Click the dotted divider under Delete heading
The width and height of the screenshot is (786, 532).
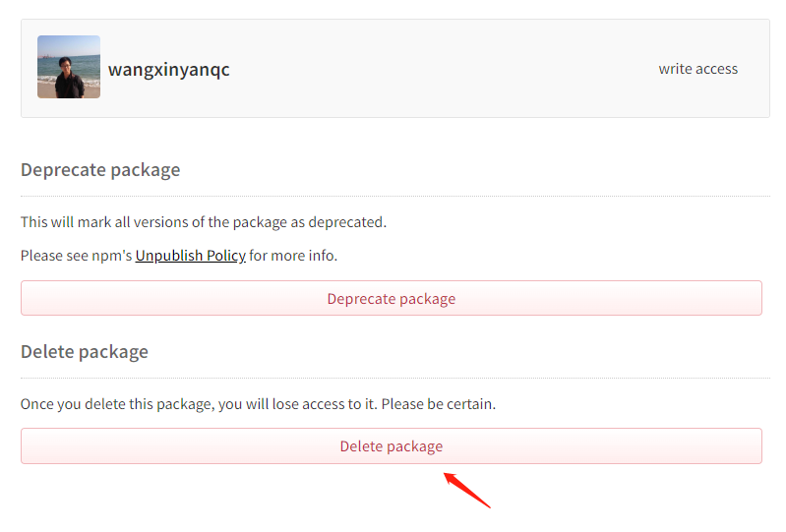click(395, 379)
